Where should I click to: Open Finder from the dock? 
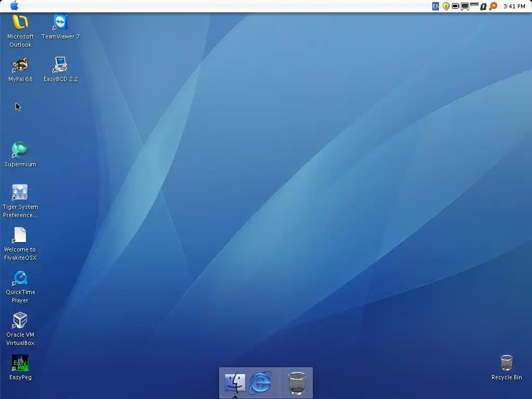234,382
